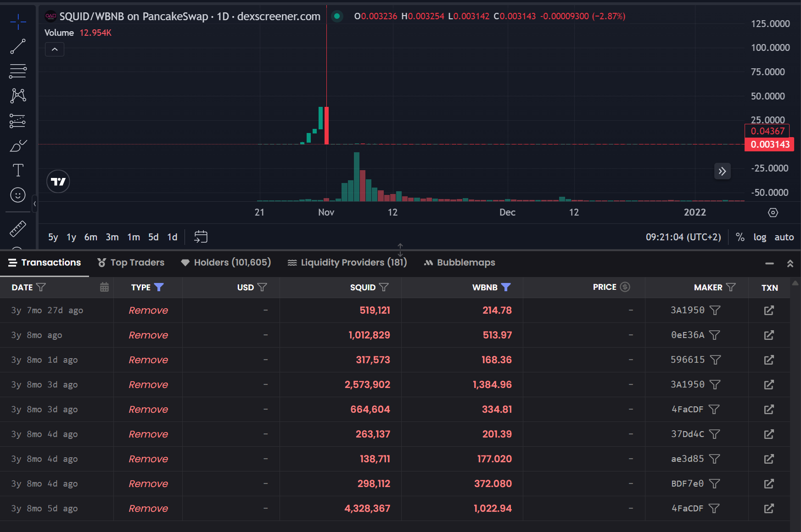Click the 1,384.96 WBNB value
The width and height of the screenshot is (801, 532).
492,384
